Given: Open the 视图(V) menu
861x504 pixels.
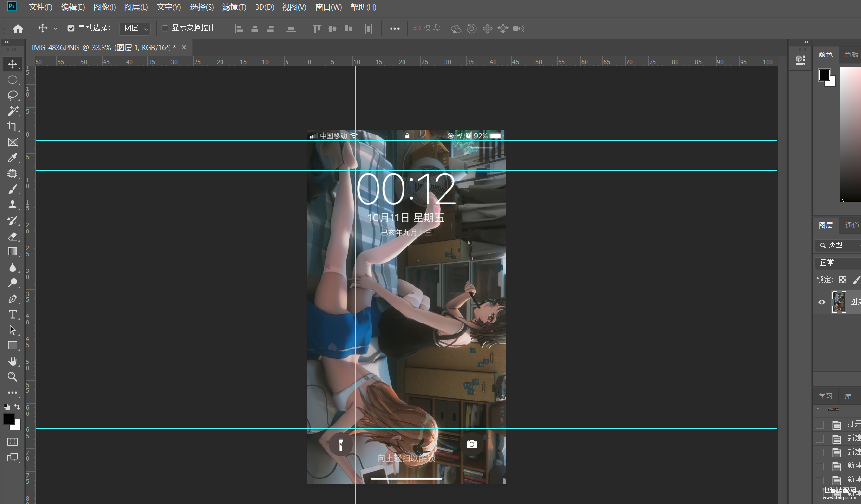Looking at the screenshot, I should tap(294, 7).
